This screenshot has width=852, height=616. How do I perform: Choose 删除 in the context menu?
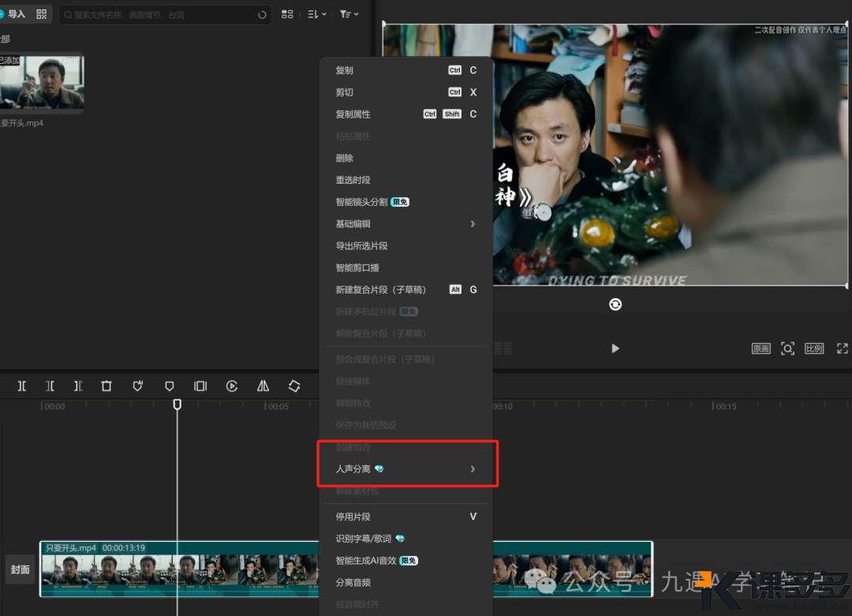tap(406, 158)
